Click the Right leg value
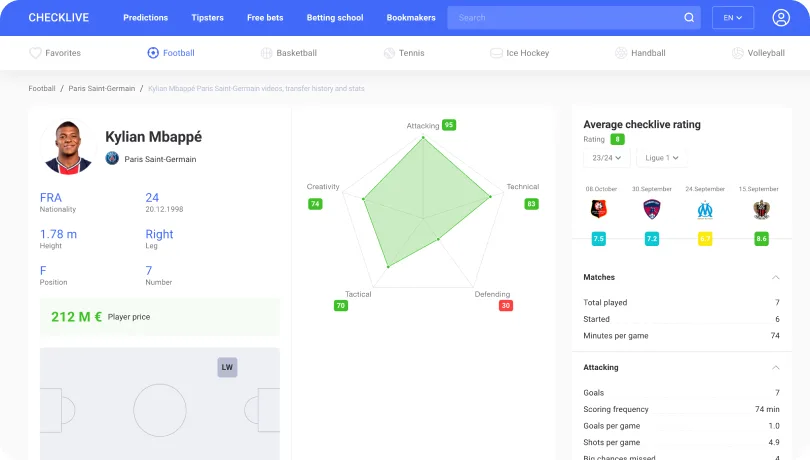The image size is (810, 460). [159, 234]
